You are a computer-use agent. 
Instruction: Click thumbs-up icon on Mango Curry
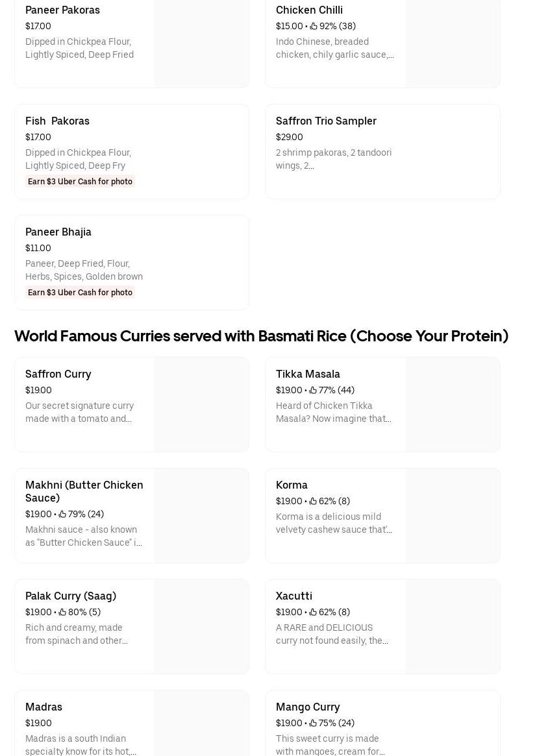pyautogui.click(x=312, y=723)
